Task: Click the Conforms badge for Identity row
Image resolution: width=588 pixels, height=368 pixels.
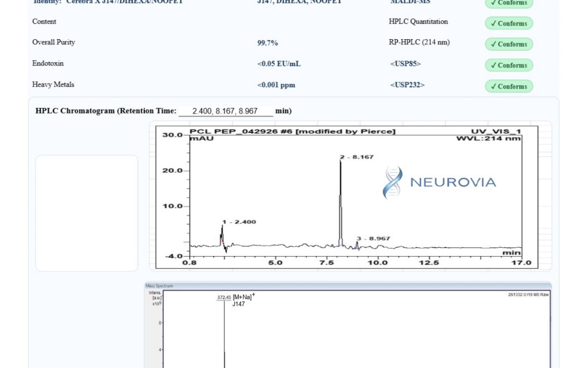Action: click(509, 3)
